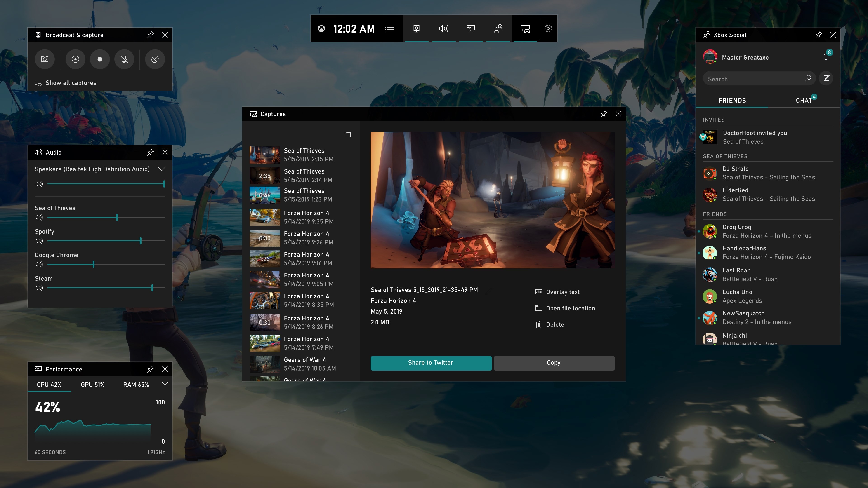Click the audio mixer icon in Xbox bar
Viewport: 868px width, 488px height.
pos(443,29)
